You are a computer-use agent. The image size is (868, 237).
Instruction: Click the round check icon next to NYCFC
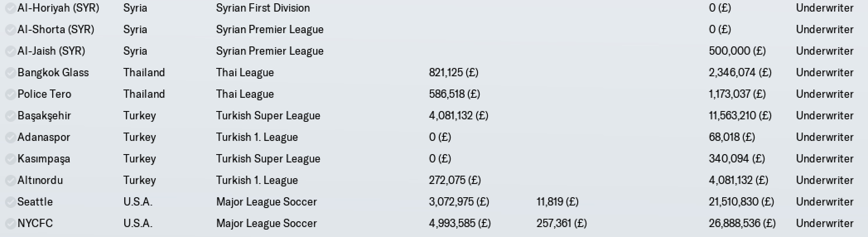point(10,223)
